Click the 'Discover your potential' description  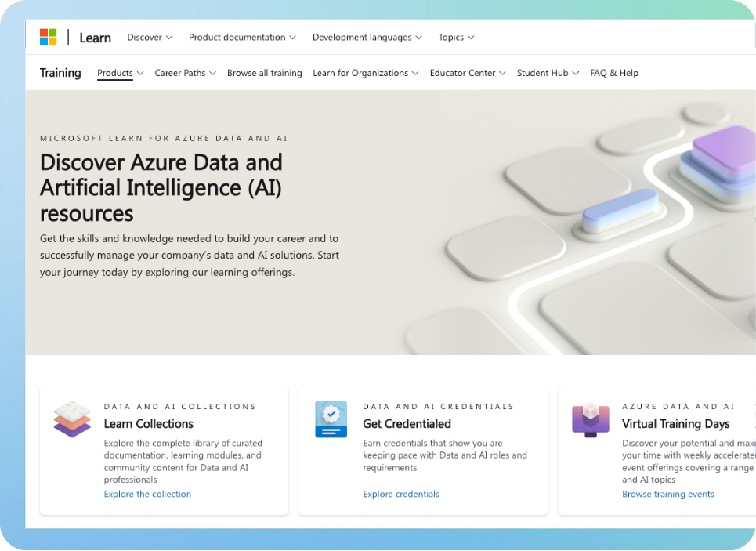coord(689,462)
